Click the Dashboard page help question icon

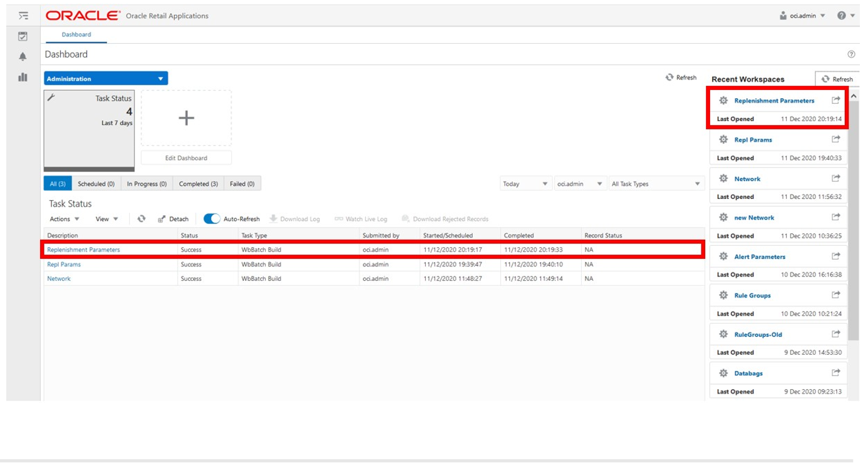coord(851,54)
